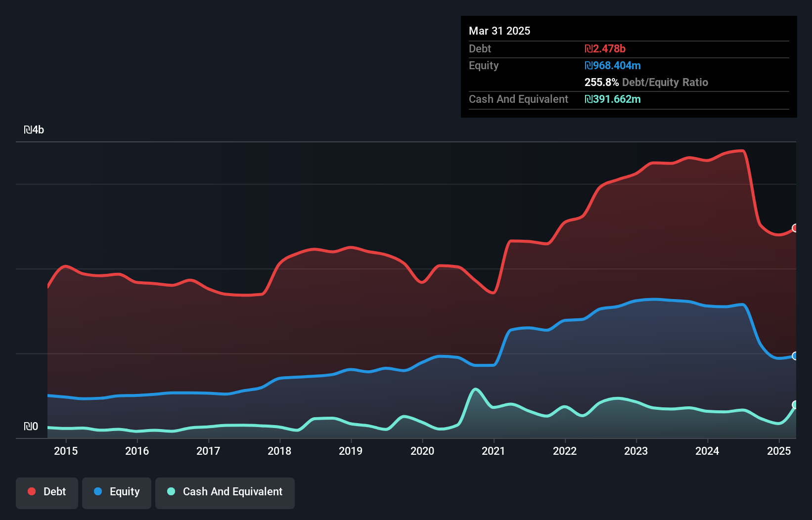The width and height of the screenshot is (812, 520).
Task: Toggle the Equity series legend button
Action: 117,493
